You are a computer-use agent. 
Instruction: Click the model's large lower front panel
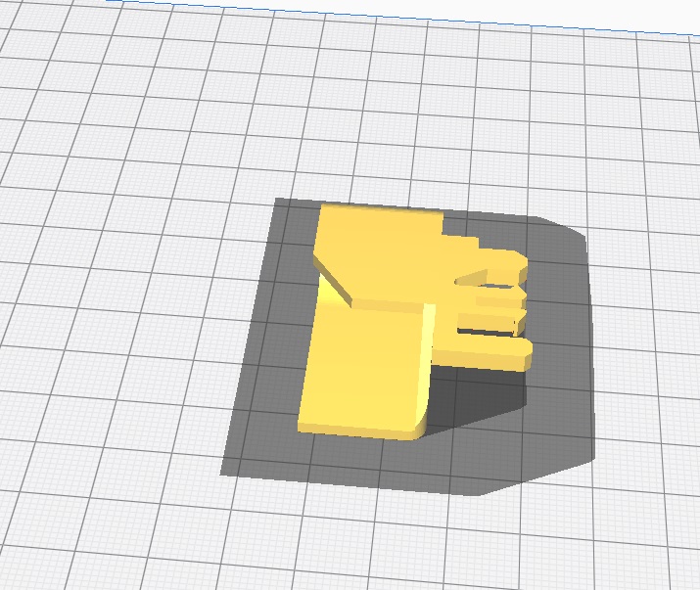(x=362, y=372)
